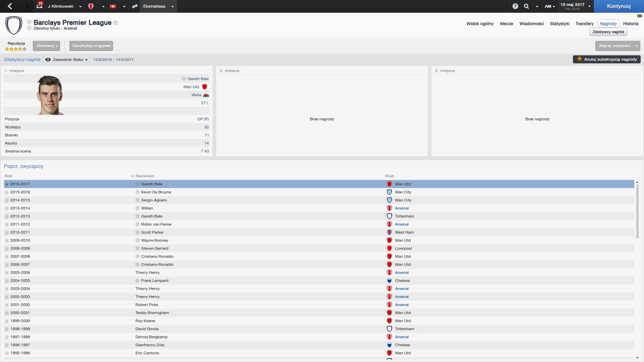The image size is (644, 362).
Task: Open the Zdobywcy nagród sub-tab under Nagrody
Action: (608, 32)
